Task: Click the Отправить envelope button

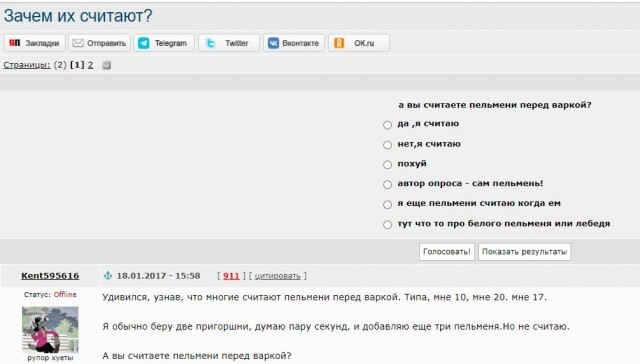Action: pyautogui.click(x=99, y=43)
